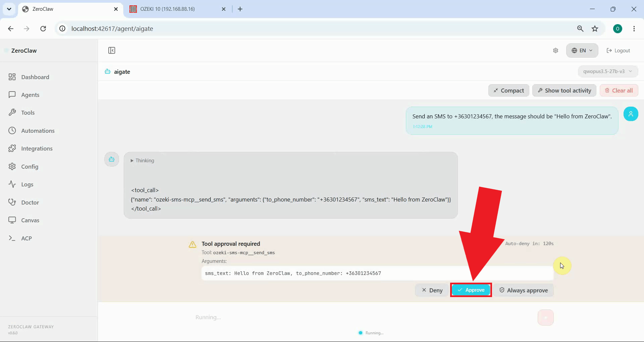Open a new browser tab

(240, 9)
